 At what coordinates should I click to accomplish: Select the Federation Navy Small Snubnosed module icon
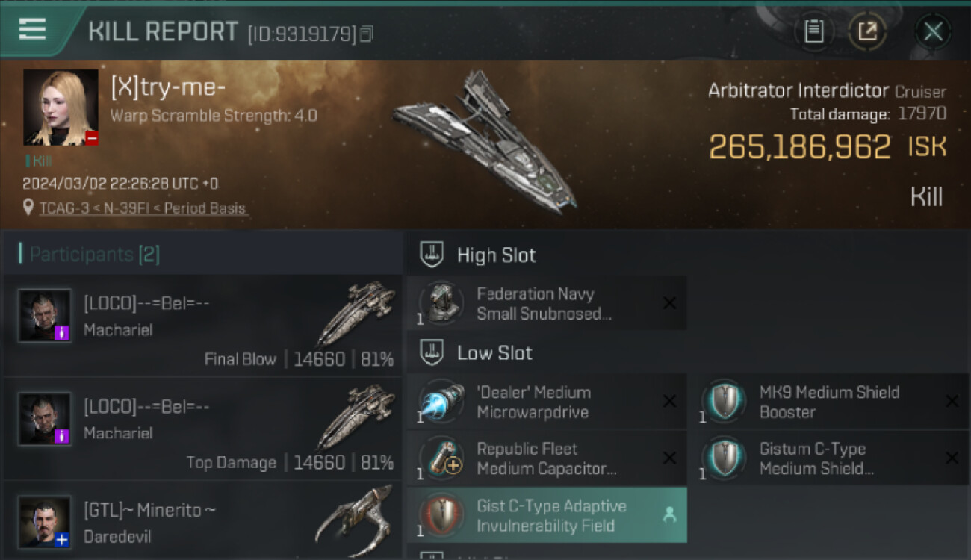pos(441,303)
